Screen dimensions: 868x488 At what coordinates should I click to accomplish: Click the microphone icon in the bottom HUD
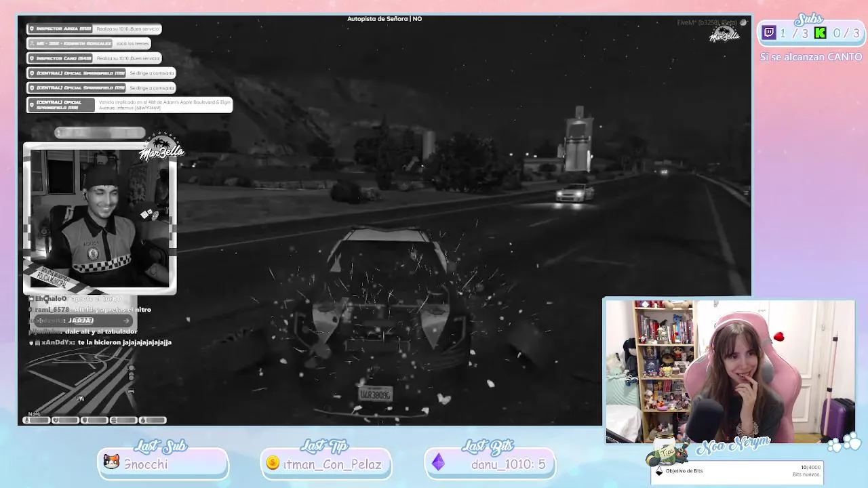click(26, 420)
